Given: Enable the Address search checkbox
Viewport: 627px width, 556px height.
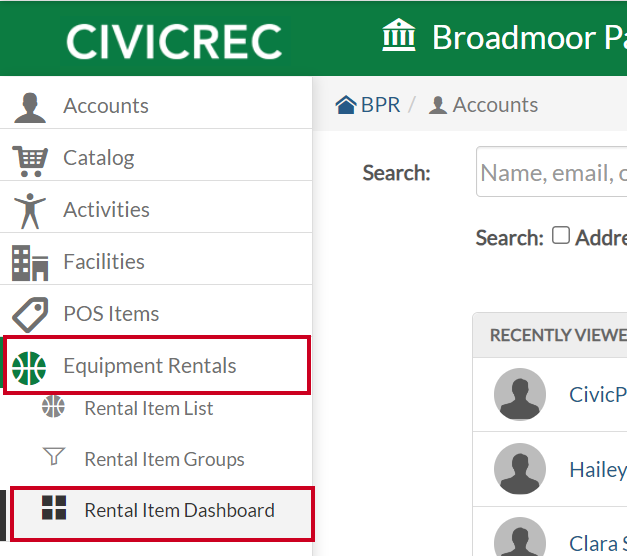Looking at the screenshot, I should pos(561,235).
